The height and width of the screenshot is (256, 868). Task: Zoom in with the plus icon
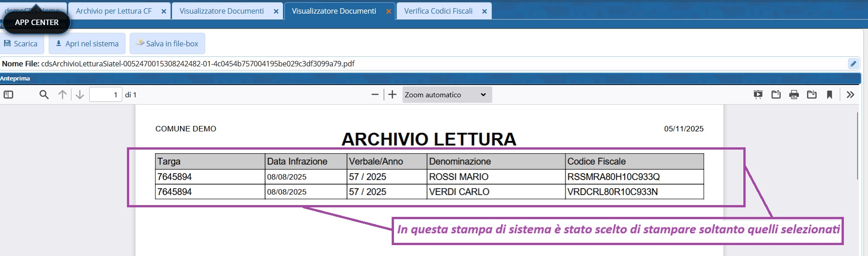pyautogui.click(x=392, y=95)
